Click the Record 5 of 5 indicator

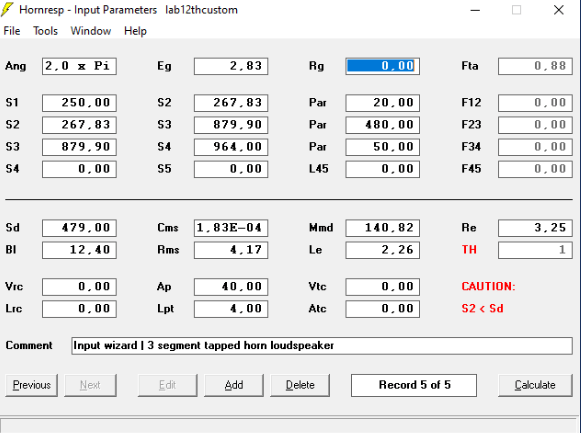click(414, 385)
